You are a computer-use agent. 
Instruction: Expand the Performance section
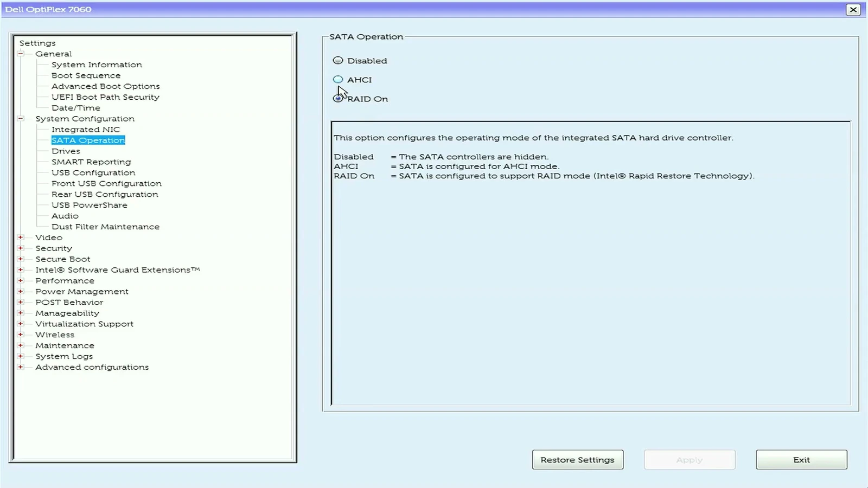[21, 280]
